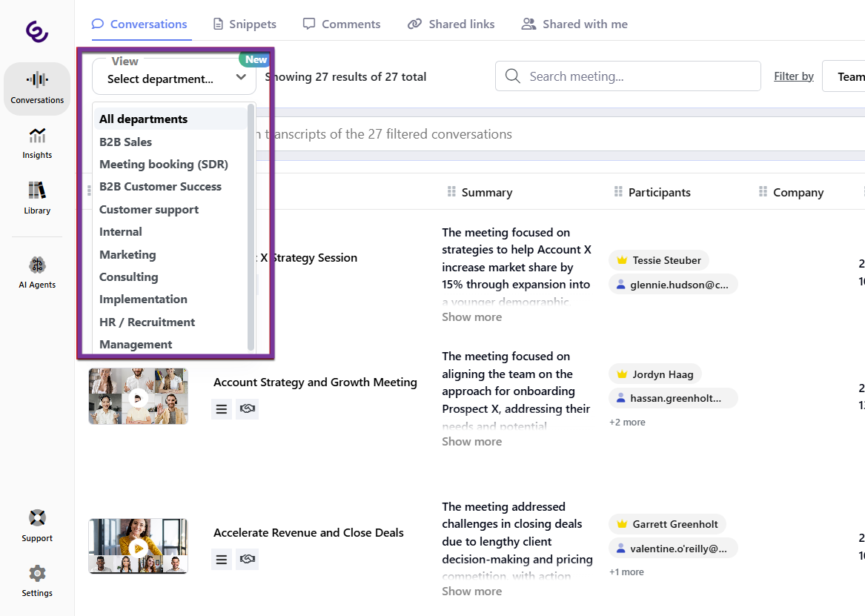Go to Library in sidebar
Viewport: 865px width, 616px height.
37,198
